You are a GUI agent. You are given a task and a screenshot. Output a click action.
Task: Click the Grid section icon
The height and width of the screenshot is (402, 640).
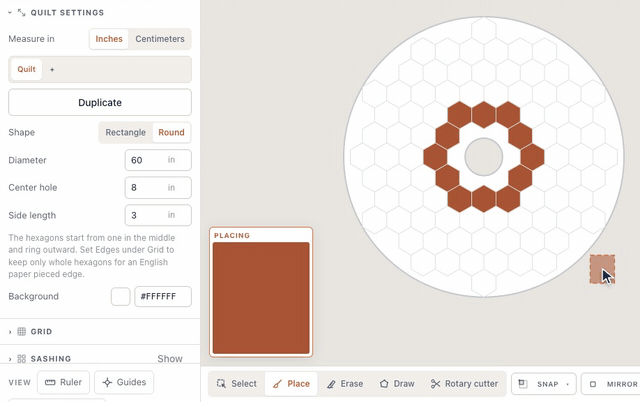click(x=22, y=331)
